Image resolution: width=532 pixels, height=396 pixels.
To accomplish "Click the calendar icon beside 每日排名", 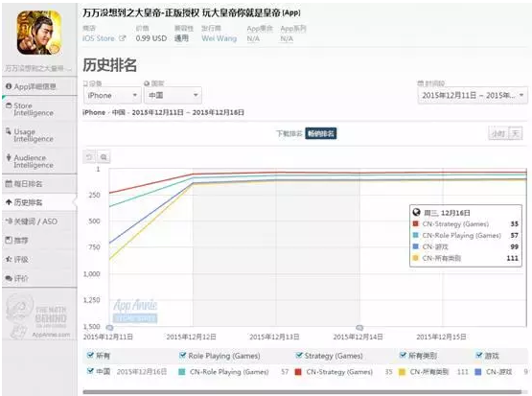I will 9,183.
